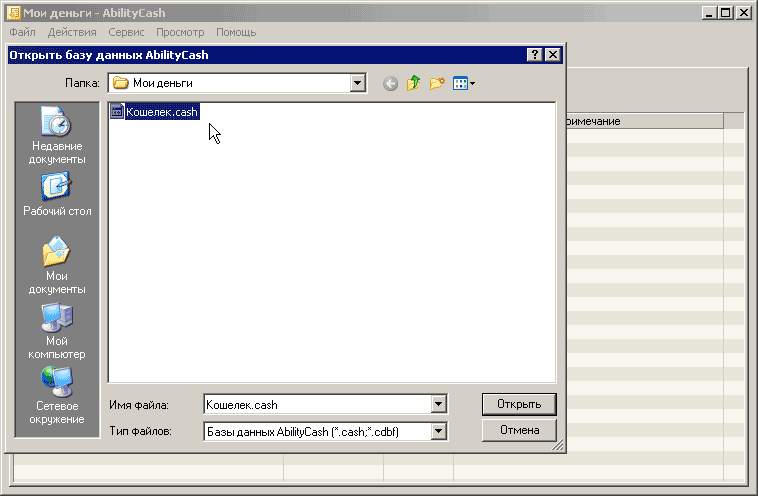This screenshot has height=496, width=758.
Task: Expand the Папка folder dropdown
Action: (x=358, y=84)
